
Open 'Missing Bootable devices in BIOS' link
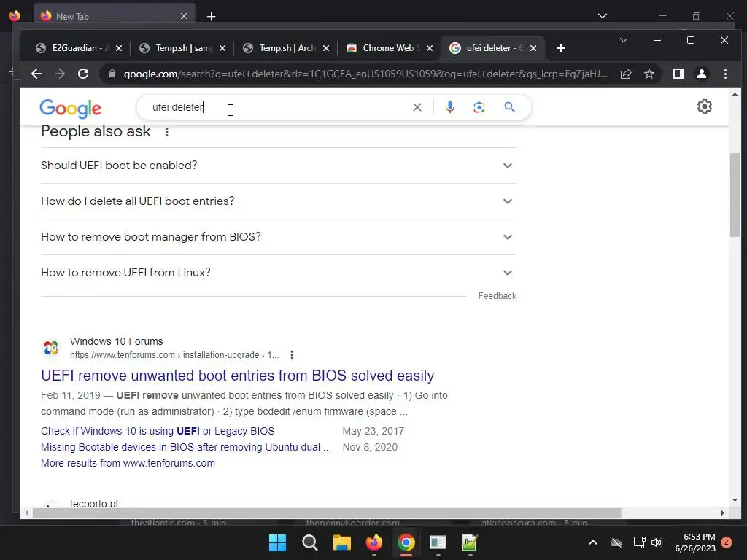(186, 447)
